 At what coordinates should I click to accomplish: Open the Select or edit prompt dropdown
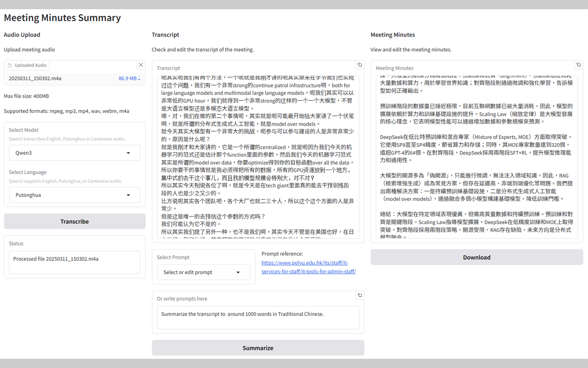point(203,272)
